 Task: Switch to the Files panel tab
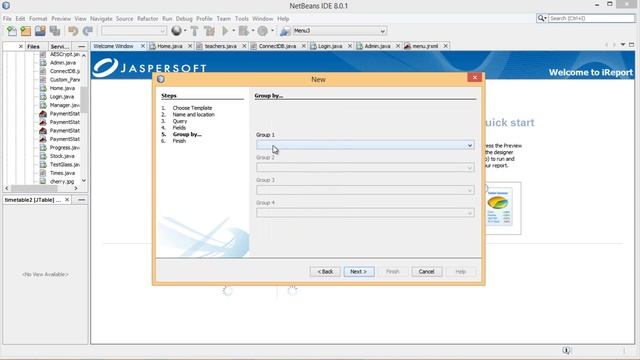33,47
